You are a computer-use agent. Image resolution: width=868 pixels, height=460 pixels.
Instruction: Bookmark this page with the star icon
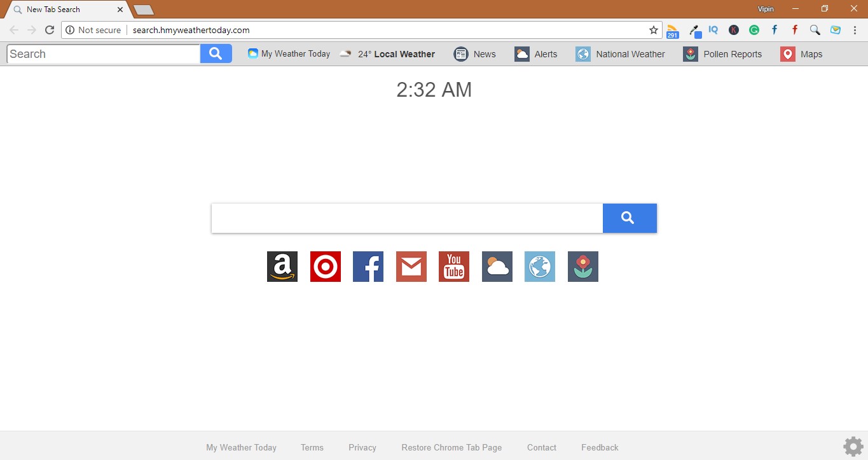[653, 29]
